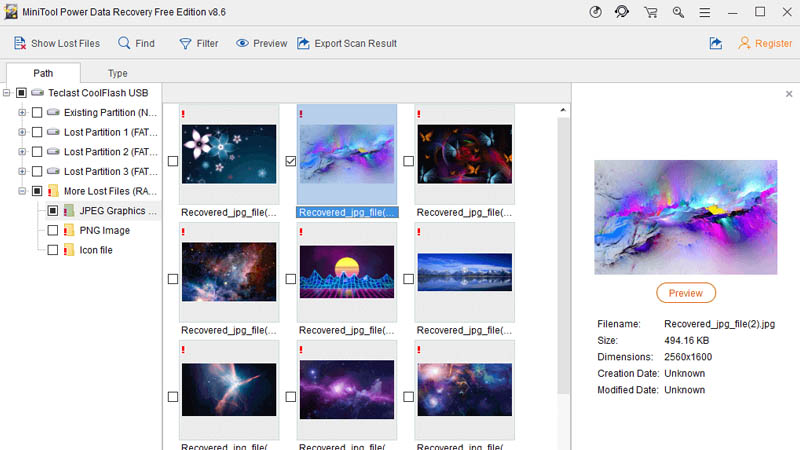Expand the Lost Partition 3 node
The image size is (800, 450).
point(22,171)
